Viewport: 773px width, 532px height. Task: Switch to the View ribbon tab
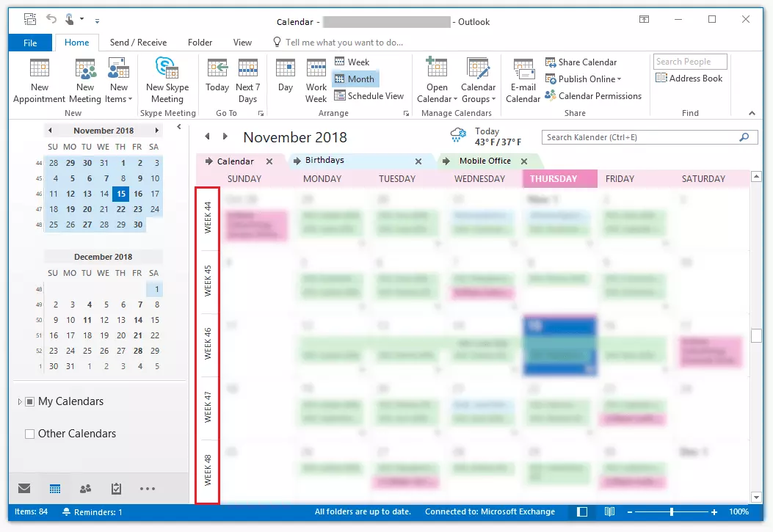click(x=242, y=43)
